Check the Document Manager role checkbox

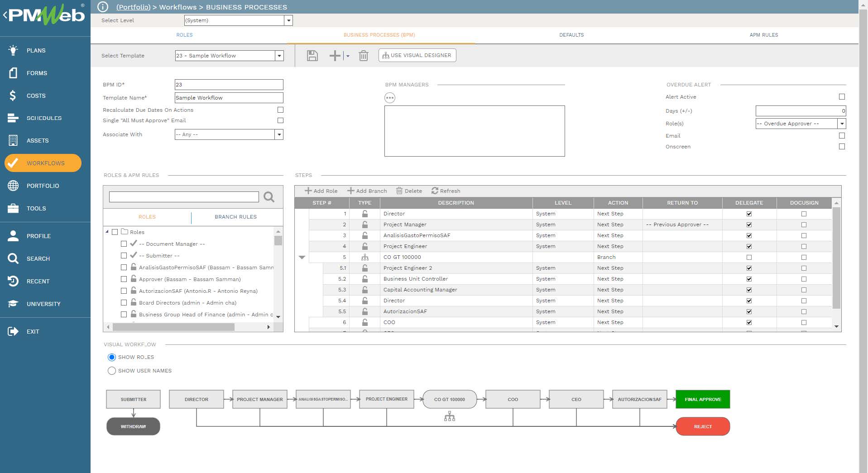pyautogui.click(x=124, y=244)
